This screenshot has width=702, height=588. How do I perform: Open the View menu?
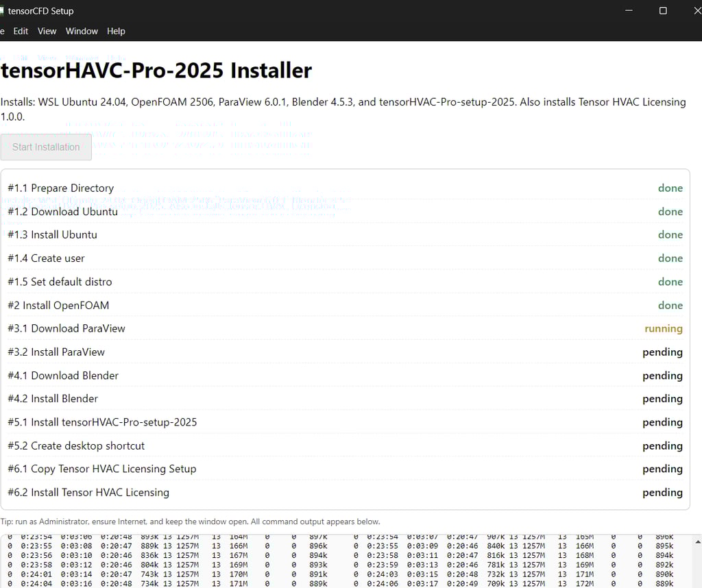click(x=47, y=32)
